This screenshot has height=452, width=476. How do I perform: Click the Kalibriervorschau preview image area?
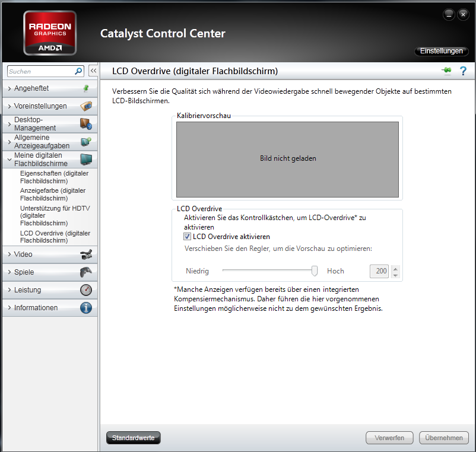click(x=287, y=160)
